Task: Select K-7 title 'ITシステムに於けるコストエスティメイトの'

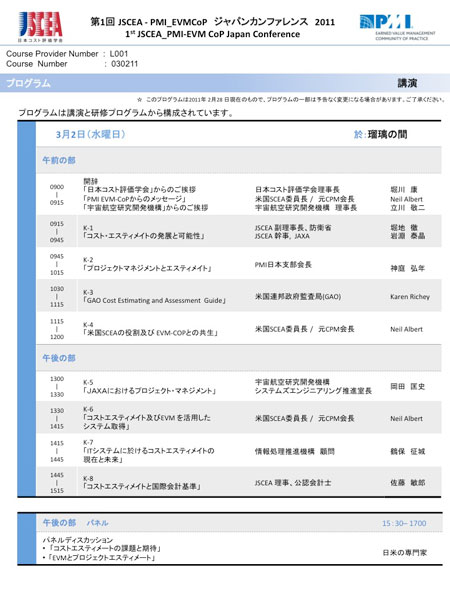Action: pyautogui.click(x=148, y=450)
